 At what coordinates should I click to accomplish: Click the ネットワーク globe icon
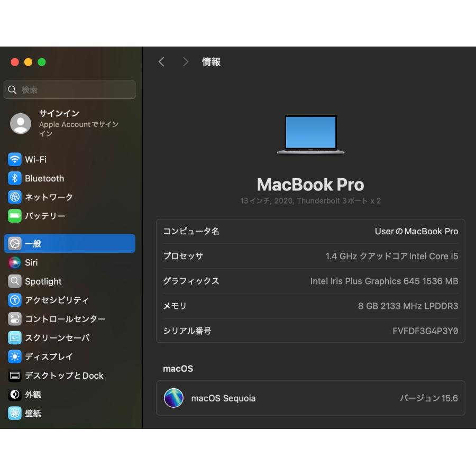pyautogui.click(x=14, y=197)
